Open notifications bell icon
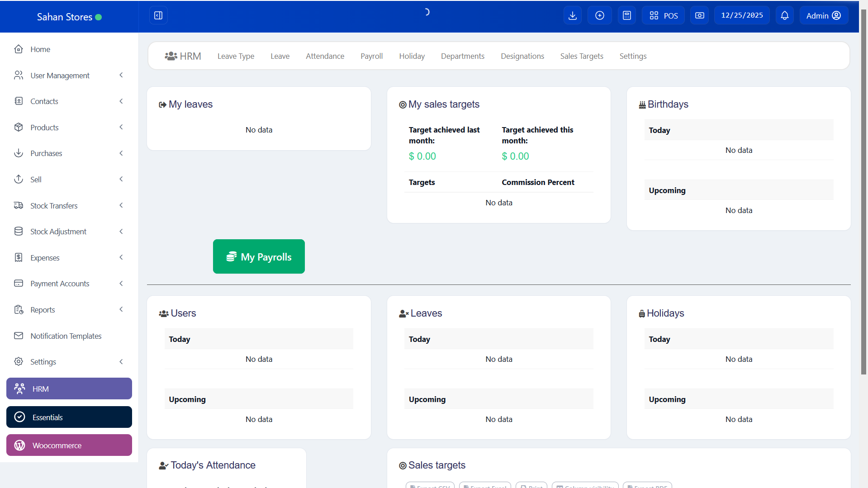The width and height of the screenshot is (868, 488). pos(784,15)
